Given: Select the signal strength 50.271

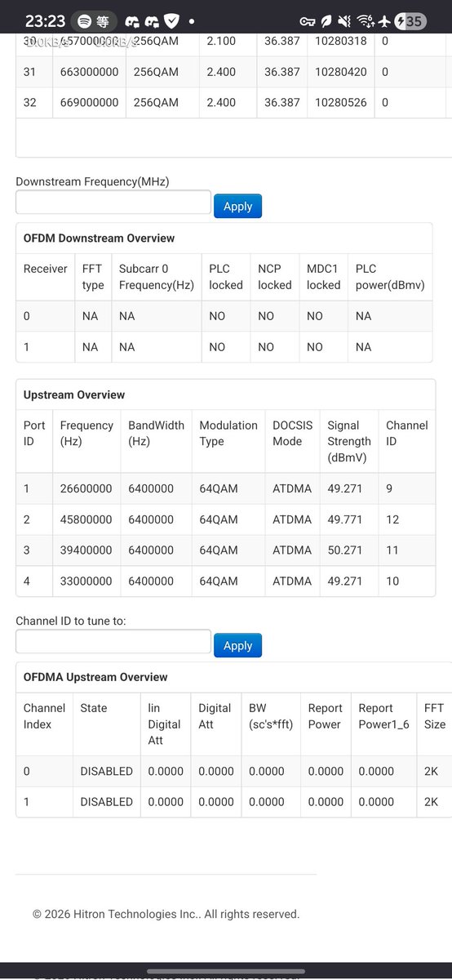Looking at the screenshot, I should pos(345,550).
